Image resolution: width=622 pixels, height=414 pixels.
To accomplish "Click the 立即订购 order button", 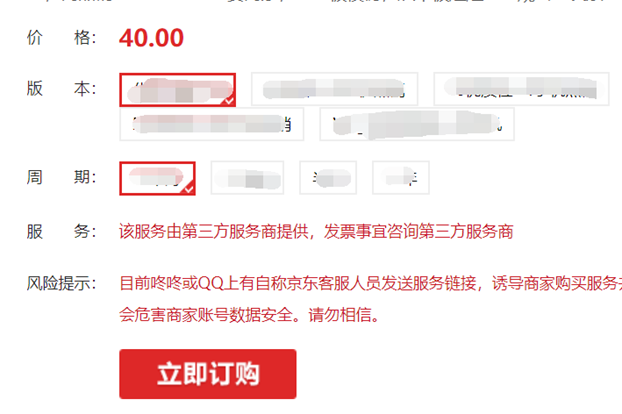I will (207, 374).
